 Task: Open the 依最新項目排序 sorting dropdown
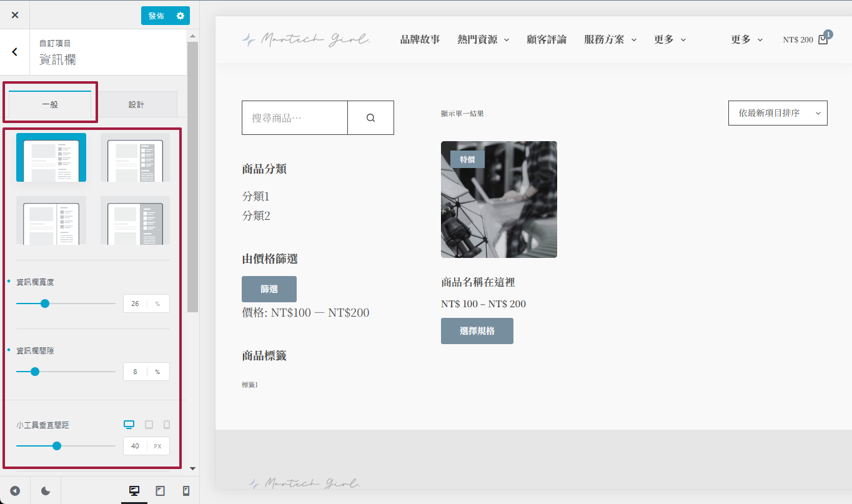778,113
